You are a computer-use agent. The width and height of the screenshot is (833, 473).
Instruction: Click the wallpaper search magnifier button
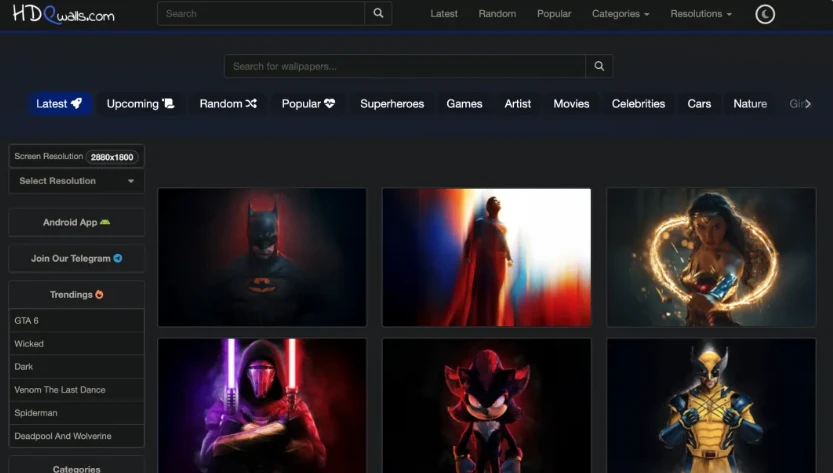[599, 66]
